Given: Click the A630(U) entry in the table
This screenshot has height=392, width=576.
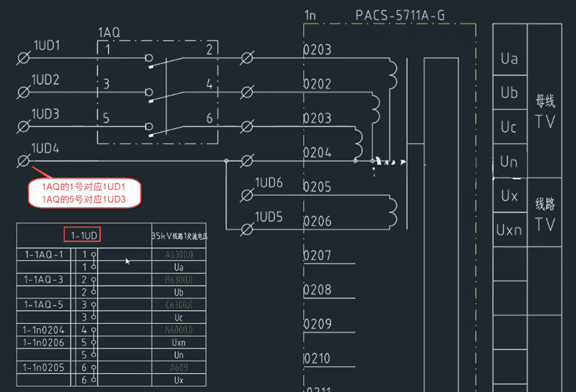Looking at the screenshot, I should tap(179, 254).
